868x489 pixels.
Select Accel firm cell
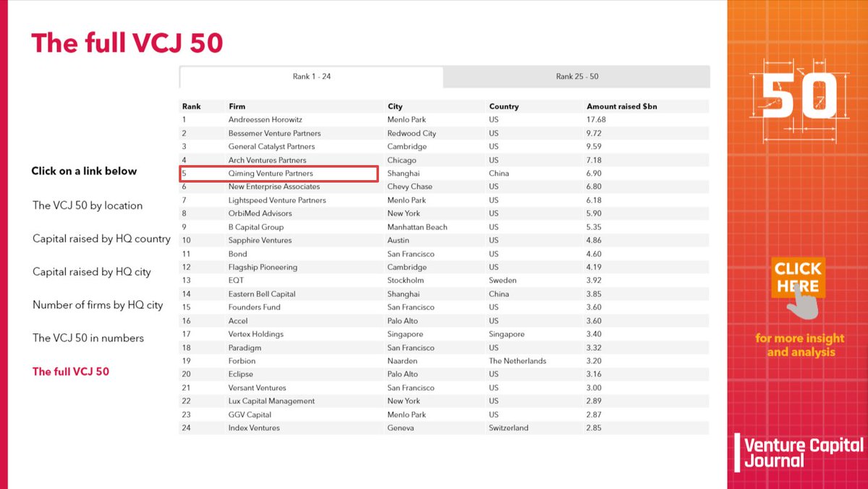click(x=238, y=320)
